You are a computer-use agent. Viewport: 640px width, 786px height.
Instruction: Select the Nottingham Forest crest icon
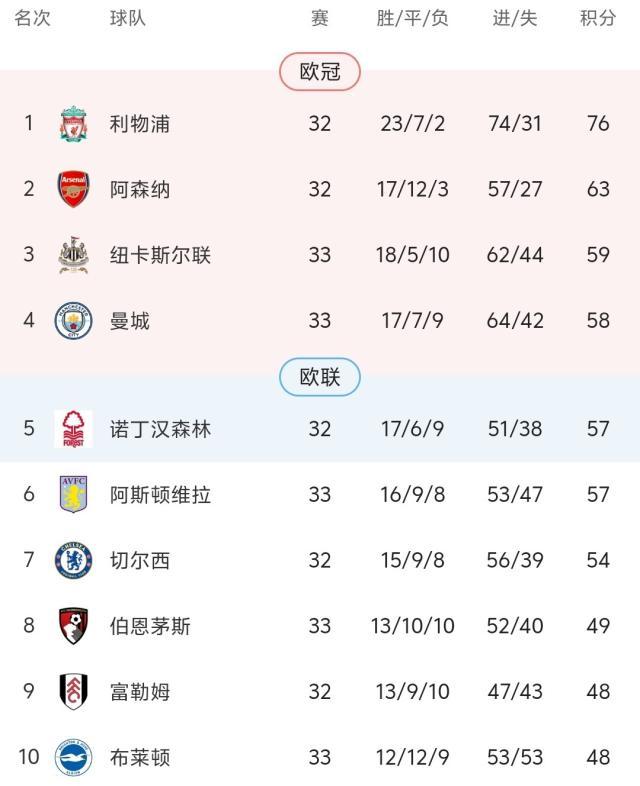[73, 429]
